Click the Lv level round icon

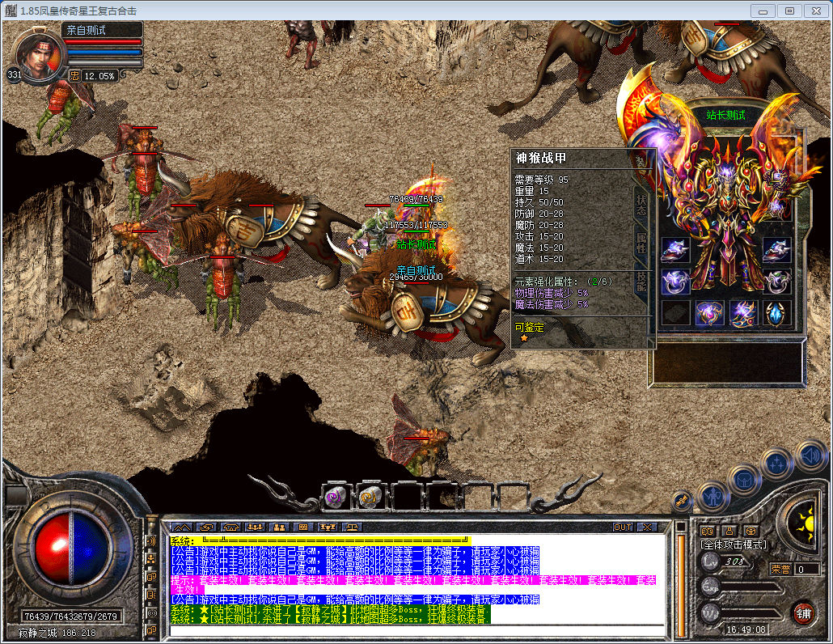tap(710, 561)
